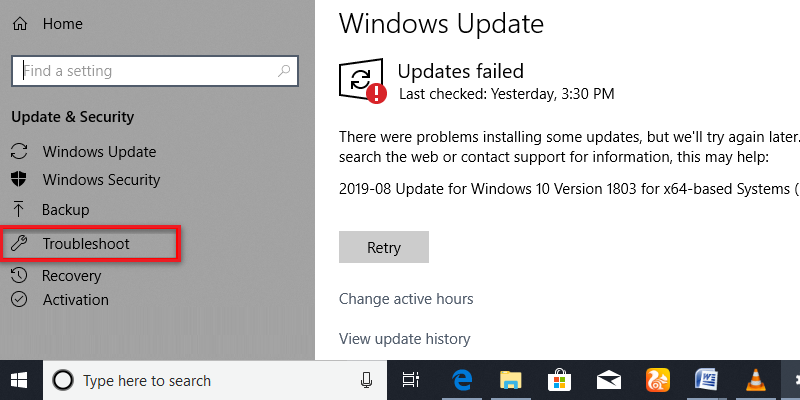Open Task View from the taskbar
The image size is (800, 400).
tap(410, 380)
